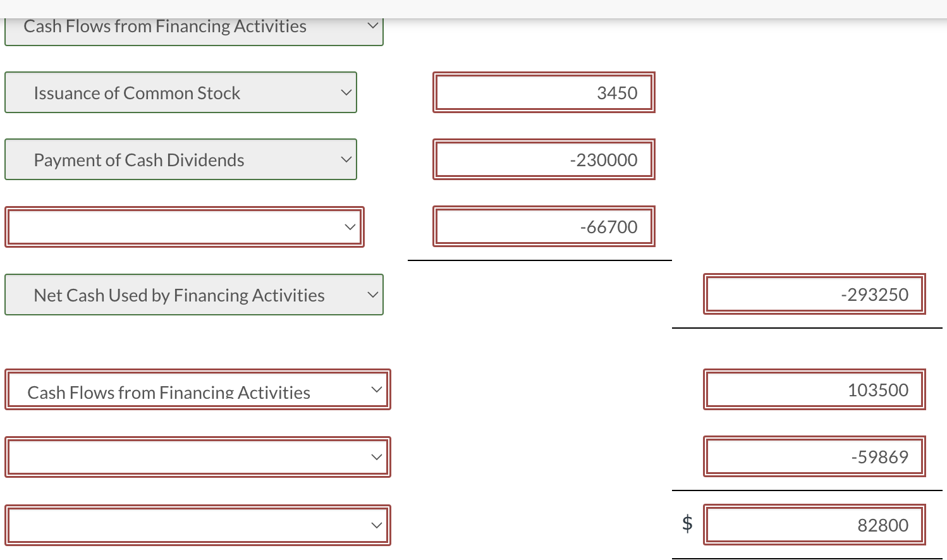947x560 pixels.
Task: Select the 103500 amount field
Action: click(814, 390)
